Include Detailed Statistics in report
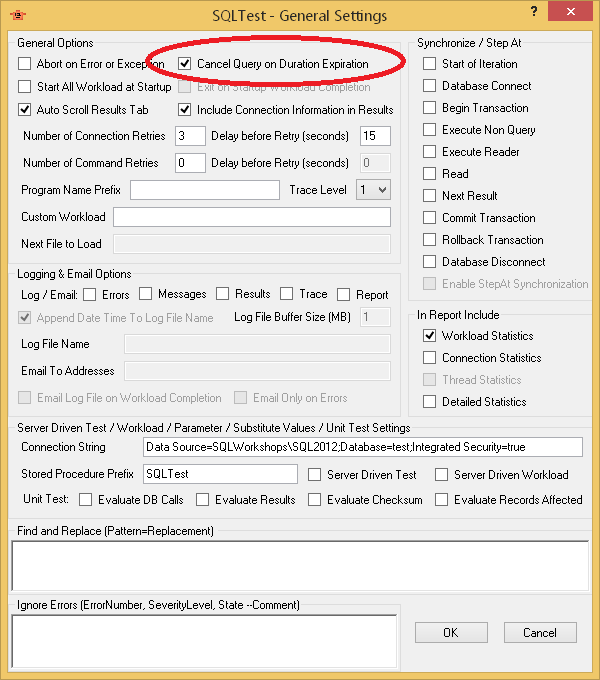600x680 pixels. coord(429,402)
